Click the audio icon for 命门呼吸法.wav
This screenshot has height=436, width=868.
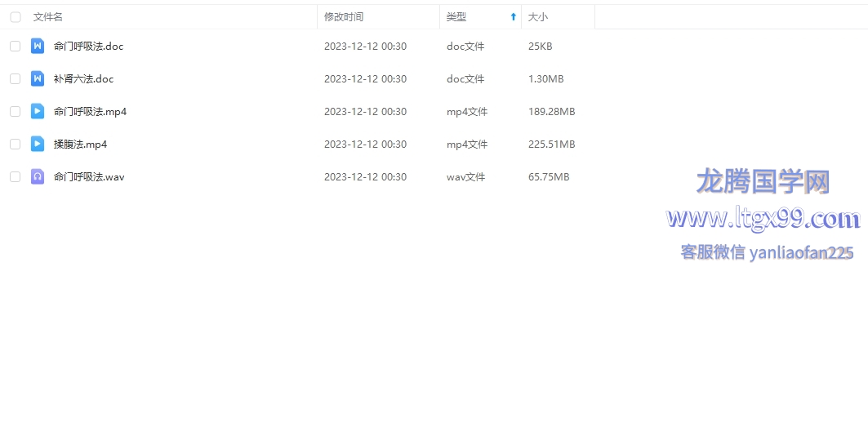37,176
